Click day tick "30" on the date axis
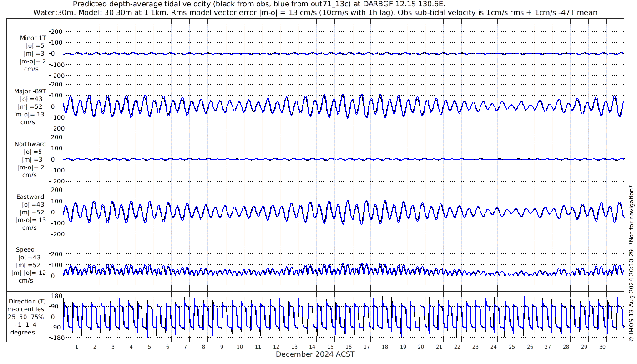The image size is (637, 364). [602, 347]
